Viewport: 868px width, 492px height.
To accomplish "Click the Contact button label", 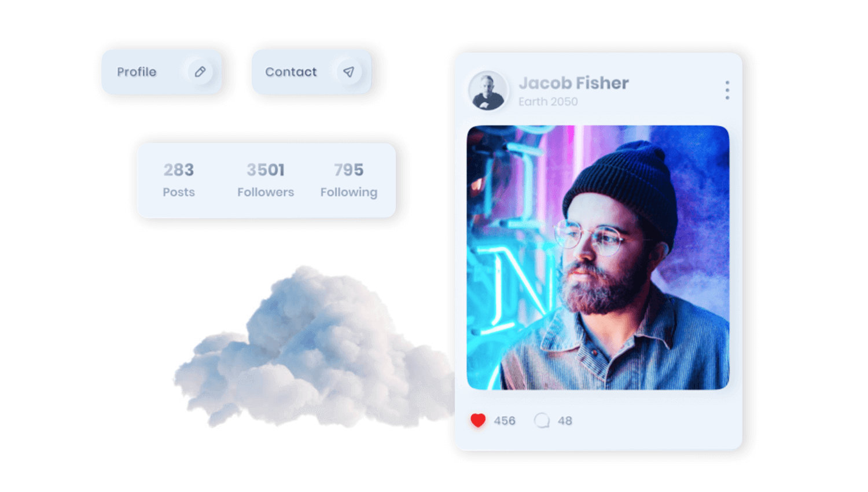I will [x=291, y=72].
